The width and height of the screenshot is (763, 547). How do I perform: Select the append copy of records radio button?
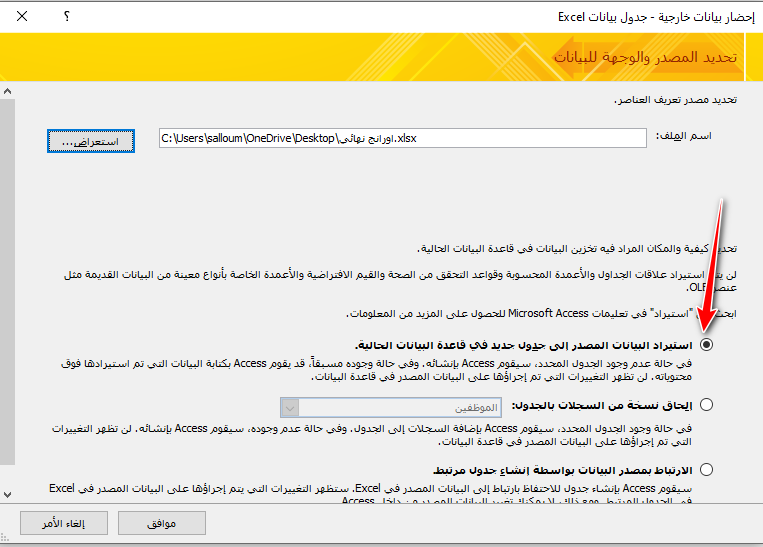[707, 405]
